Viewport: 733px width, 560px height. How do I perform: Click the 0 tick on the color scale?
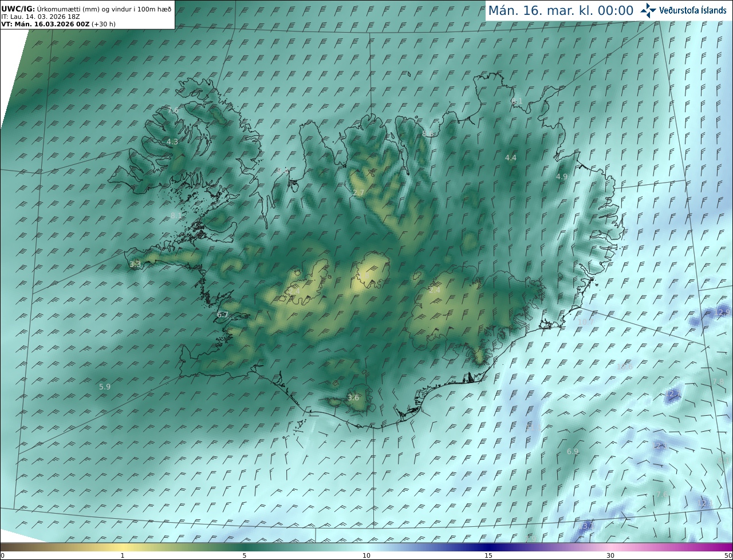coord(2,555)
